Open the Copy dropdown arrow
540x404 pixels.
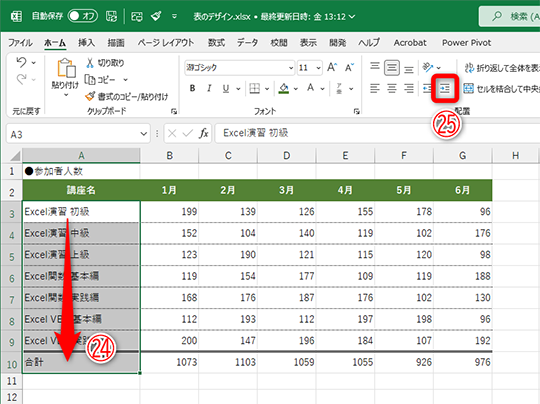coord(126,80)
